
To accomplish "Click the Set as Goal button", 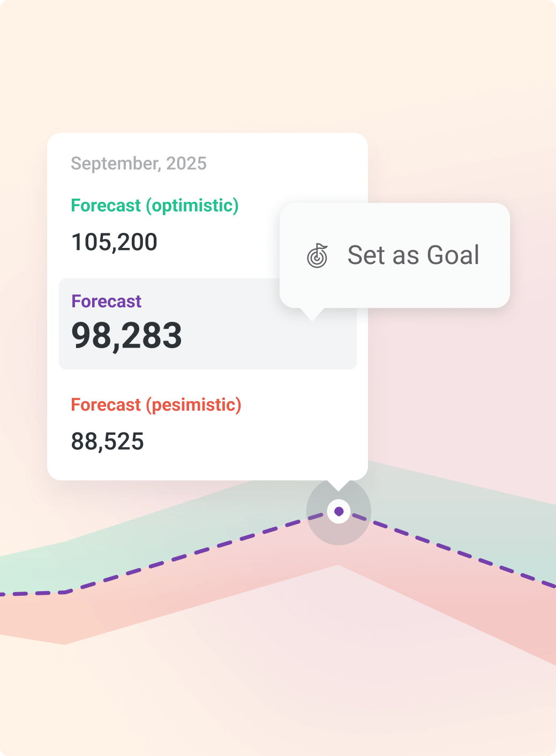I will pyautogui.click(x=395, y=255).
